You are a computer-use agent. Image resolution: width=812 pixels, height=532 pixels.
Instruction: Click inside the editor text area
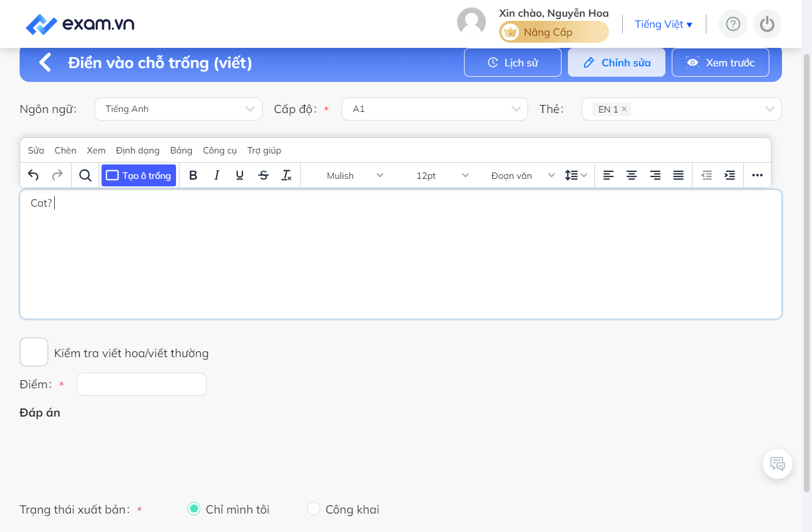pyautogui.click(x=401, y=254)
